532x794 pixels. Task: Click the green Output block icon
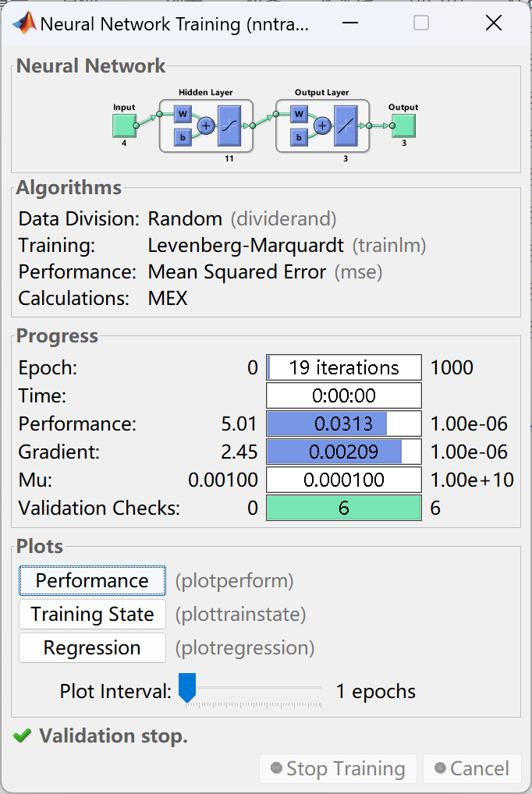[403, 126]
